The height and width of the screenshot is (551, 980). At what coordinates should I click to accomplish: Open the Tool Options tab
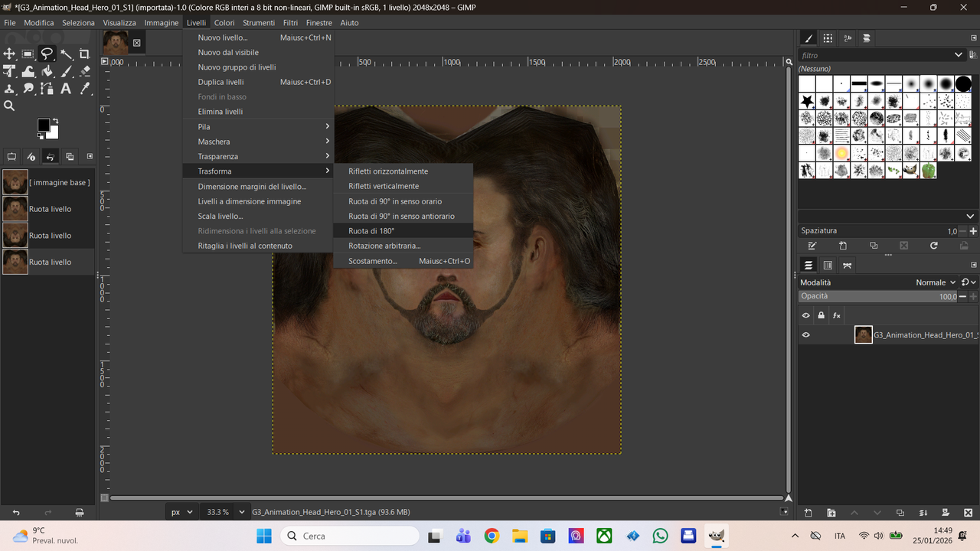[x=11, y=156]
